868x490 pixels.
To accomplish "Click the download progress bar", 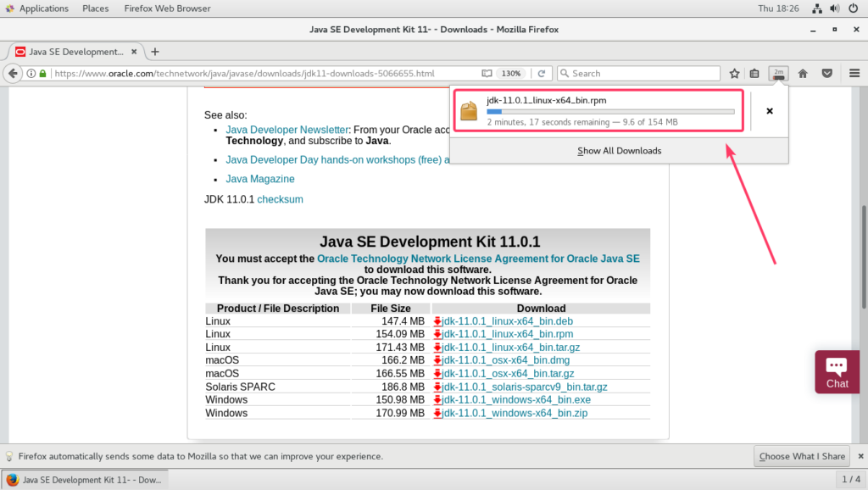I will pyautogui.click(x=610, y=112).
